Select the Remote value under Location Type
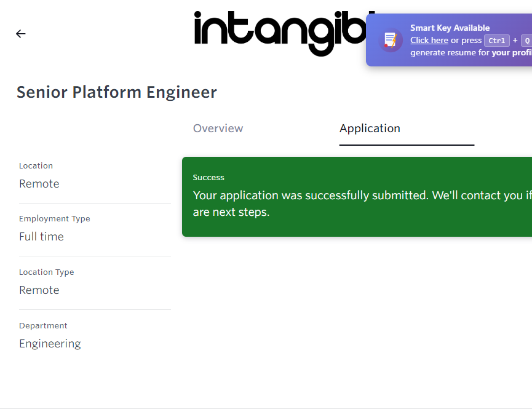Screen dimensions: 532x412 click(39, 290)
